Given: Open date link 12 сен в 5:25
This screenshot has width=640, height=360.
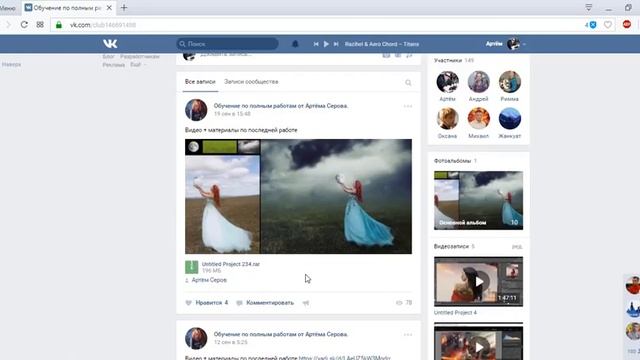Looking at the screenshot, I should [x=231, y=342].
